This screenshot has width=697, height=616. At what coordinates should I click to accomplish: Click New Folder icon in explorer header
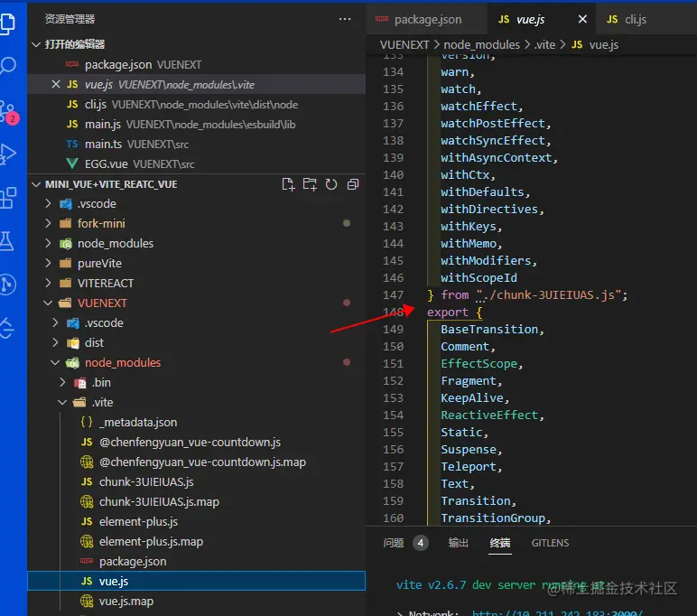[x=310, y=184]
